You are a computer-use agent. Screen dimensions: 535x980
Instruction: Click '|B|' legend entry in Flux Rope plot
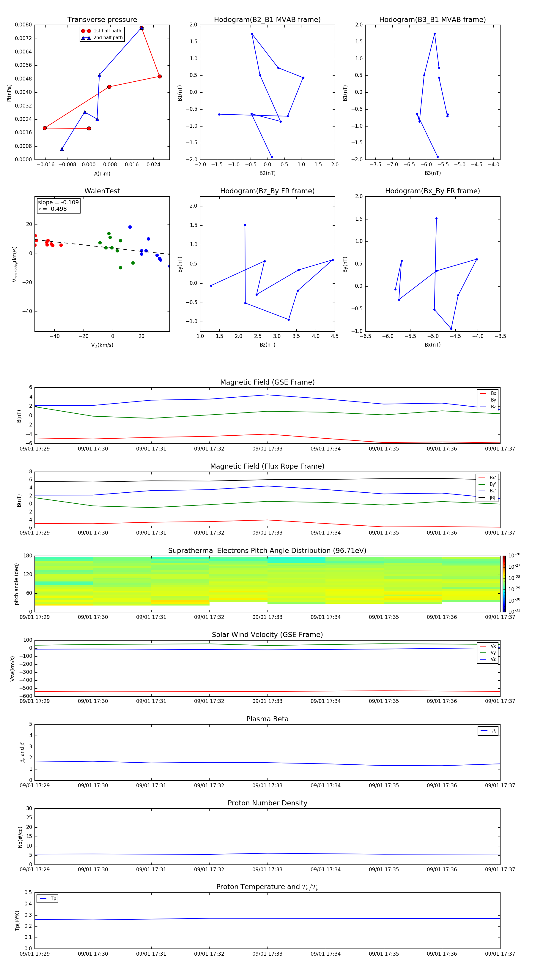click(487, 498)
